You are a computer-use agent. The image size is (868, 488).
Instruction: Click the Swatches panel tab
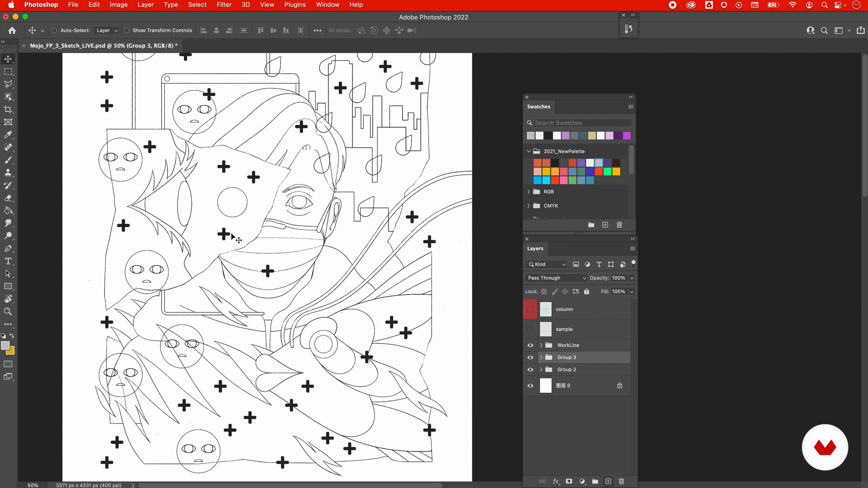point(538,106)
